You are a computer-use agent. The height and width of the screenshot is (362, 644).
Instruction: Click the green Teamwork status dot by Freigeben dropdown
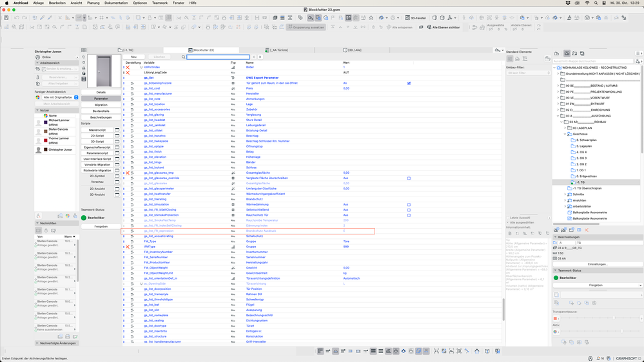tap(556, 278)
